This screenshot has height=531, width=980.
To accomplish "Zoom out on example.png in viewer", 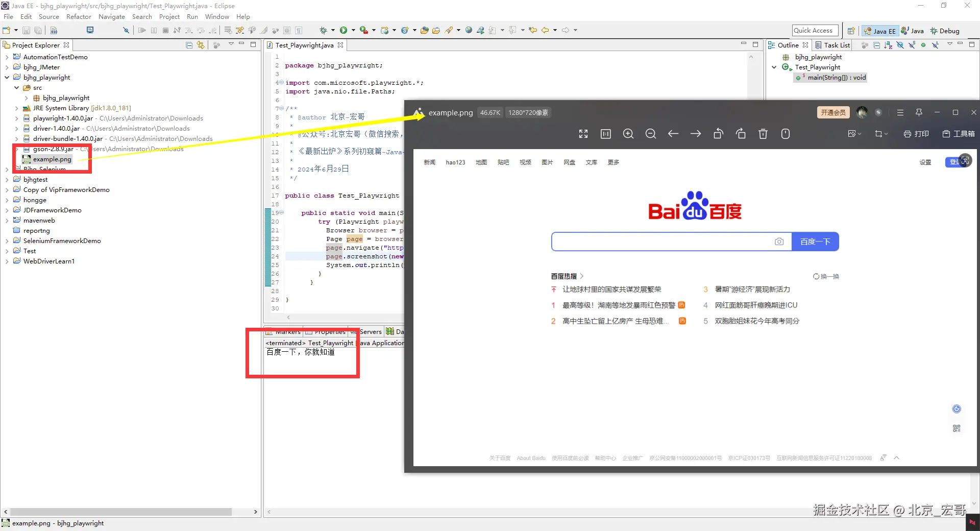I will 651,134.
